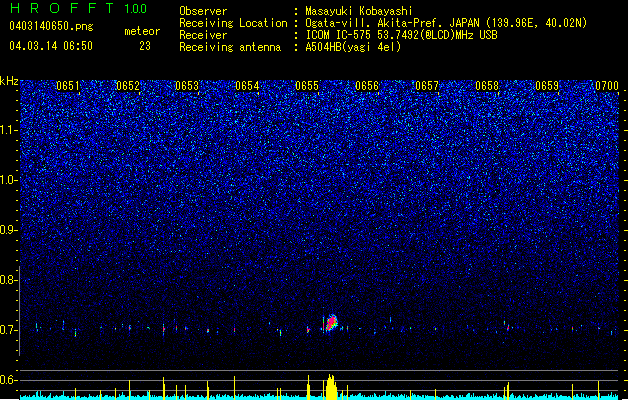The image size is (629, 400).
Task: Click the Observer label
Action: pos(203,11)
